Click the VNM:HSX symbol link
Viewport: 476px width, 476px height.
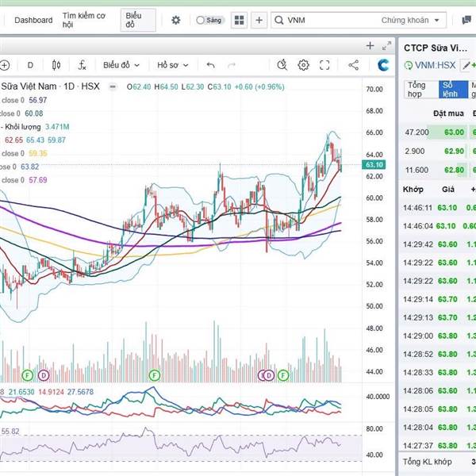click(435, 65)
